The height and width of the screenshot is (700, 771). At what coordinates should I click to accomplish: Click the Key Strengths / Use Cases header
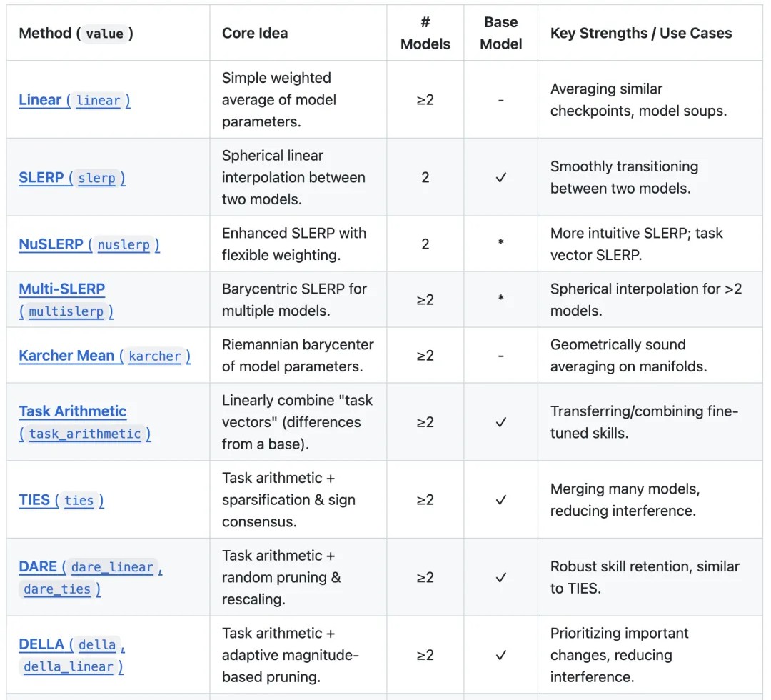coord(640,33)
